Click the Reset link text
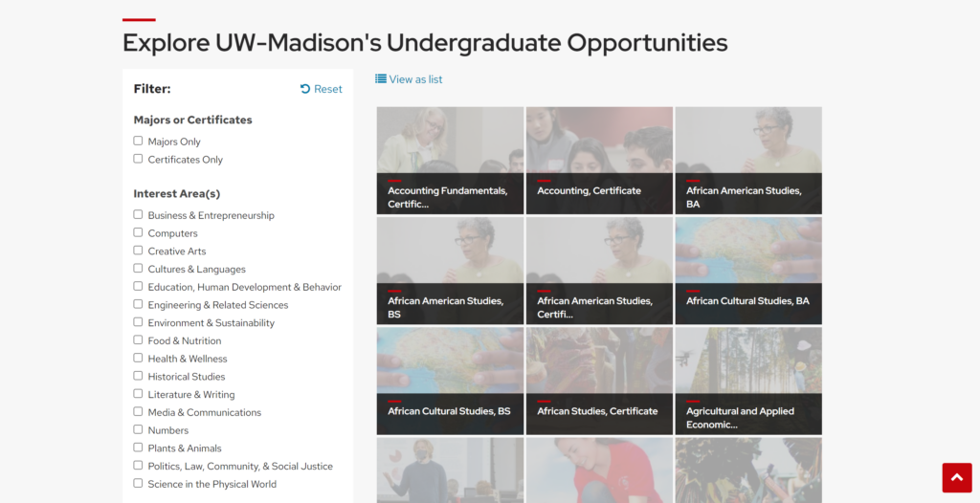 click(328, 89)
